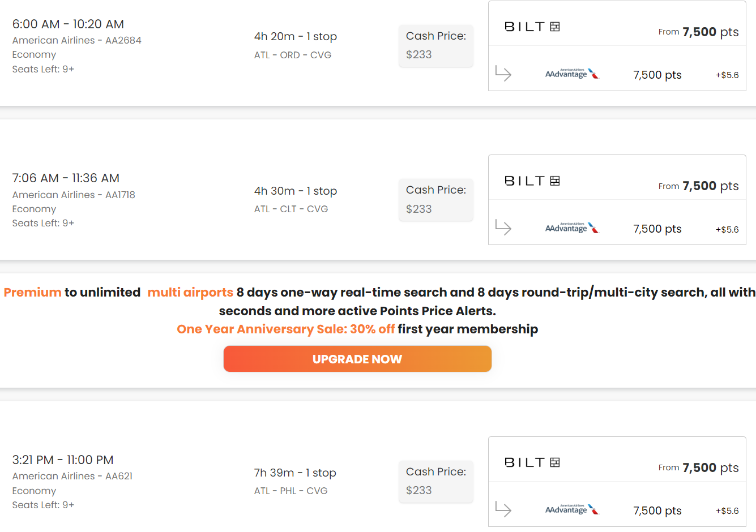Screen dimensions: 756x532
Task: Click the orange Premium link in the banner
Action: 32,293
